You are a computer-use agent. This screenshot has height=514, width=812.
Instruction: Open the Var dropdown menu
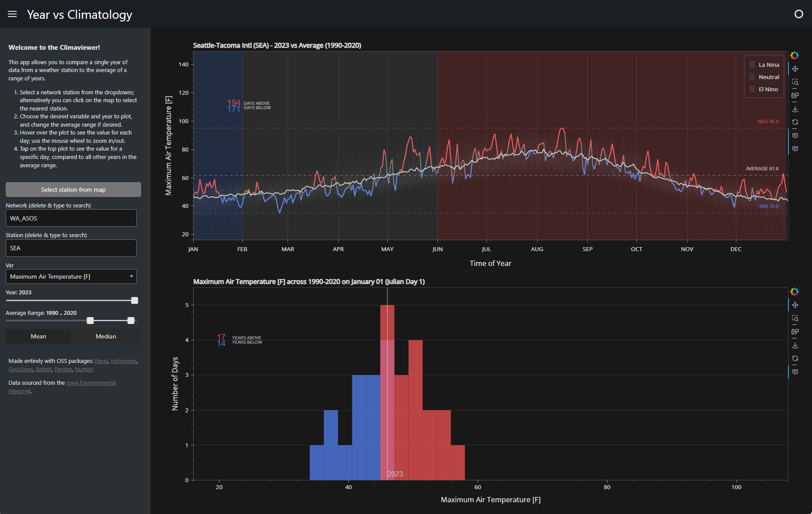71,276
